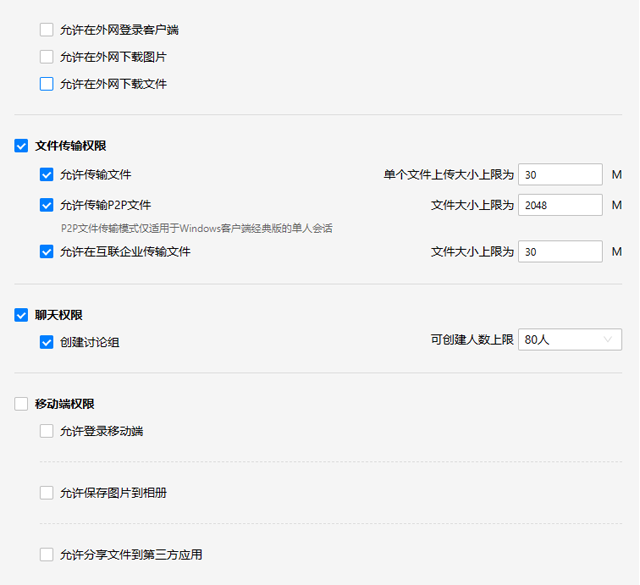Screen dimensions: 640x585
Task: Click the dropdown arrow beside 80人
Action: tap(607, 340)
